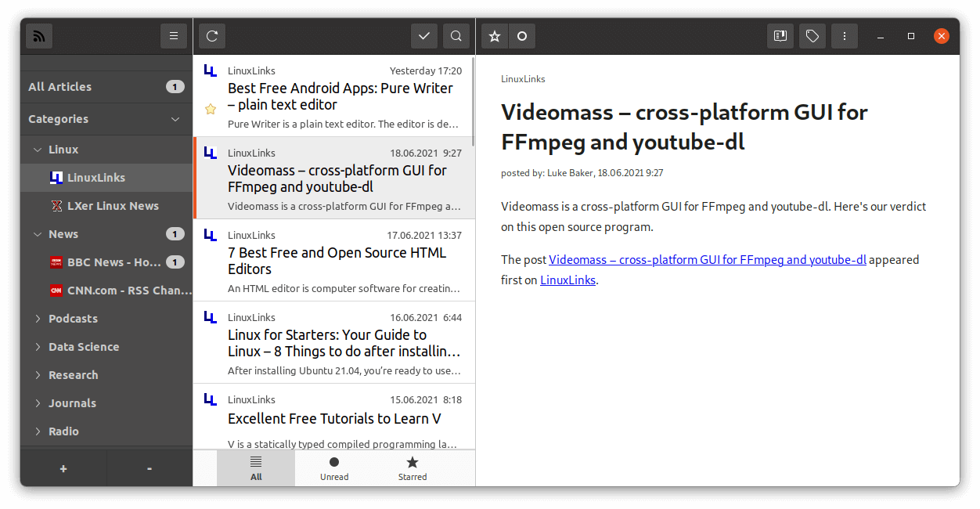Collapse the Linux category
980x509 pixels.
click(38, 150)
